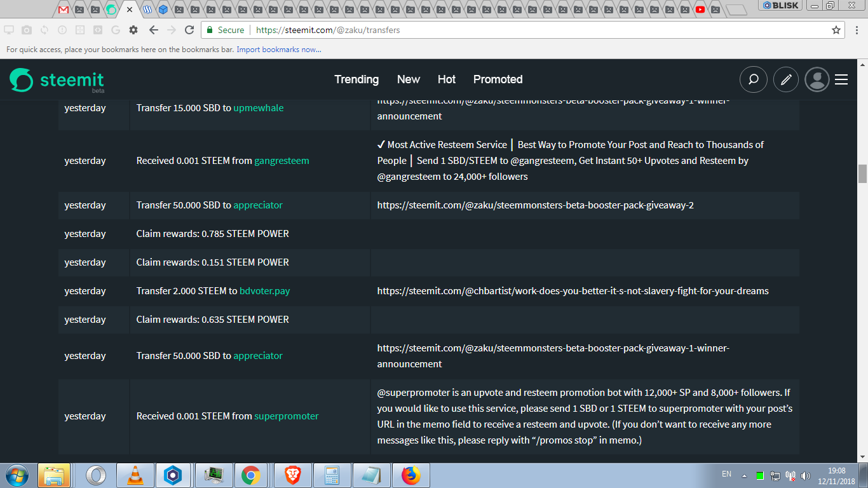
Task: Click the Windows Start button
Action: [x=17, y=475]
